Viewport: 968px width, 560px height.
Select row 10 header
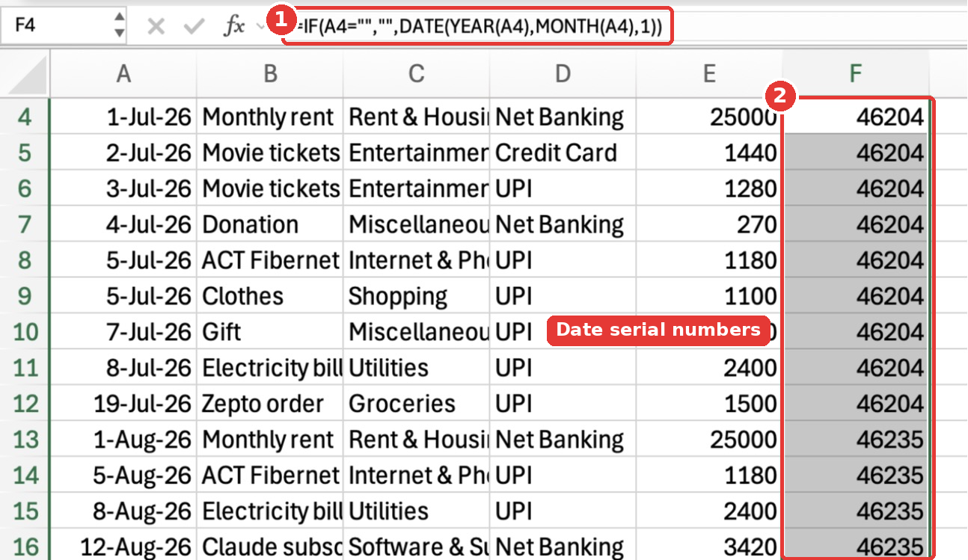click(x=25, y=332)
